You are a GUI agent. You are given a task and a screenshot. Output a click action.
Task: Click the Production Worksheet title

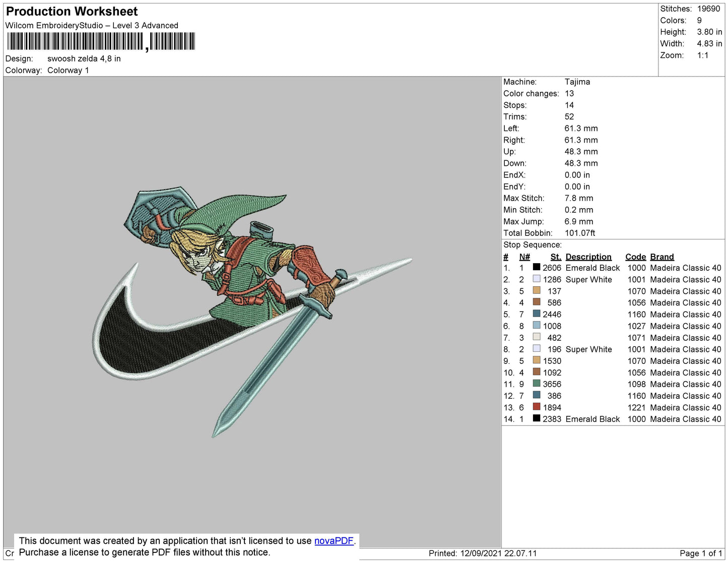point(72,12)
